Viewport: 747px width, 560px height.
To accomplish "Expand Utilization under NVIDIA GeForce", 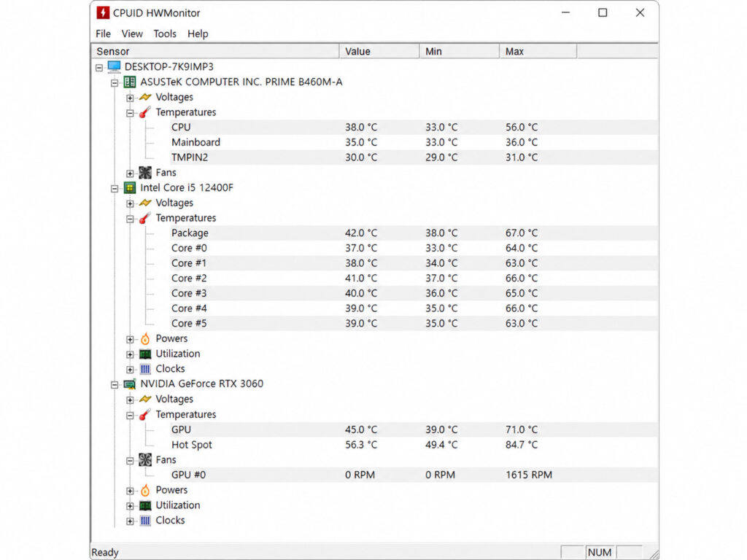I will [x=130, y=506].
